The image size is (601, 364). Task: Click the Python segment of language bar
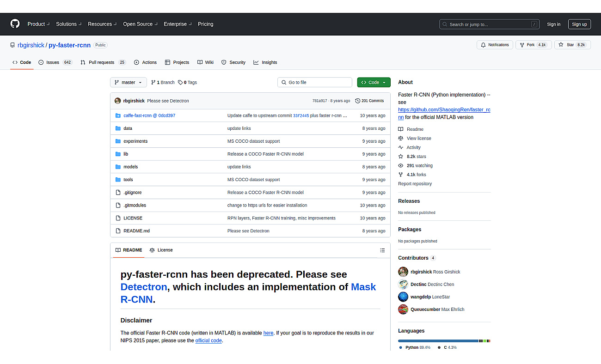point(438,341)
